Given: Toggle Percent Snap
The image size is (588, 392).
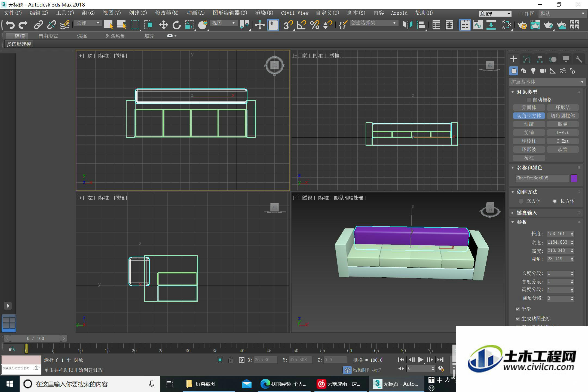Looking at the screenshot, I should pyautogui.click(x=315, y=25).
